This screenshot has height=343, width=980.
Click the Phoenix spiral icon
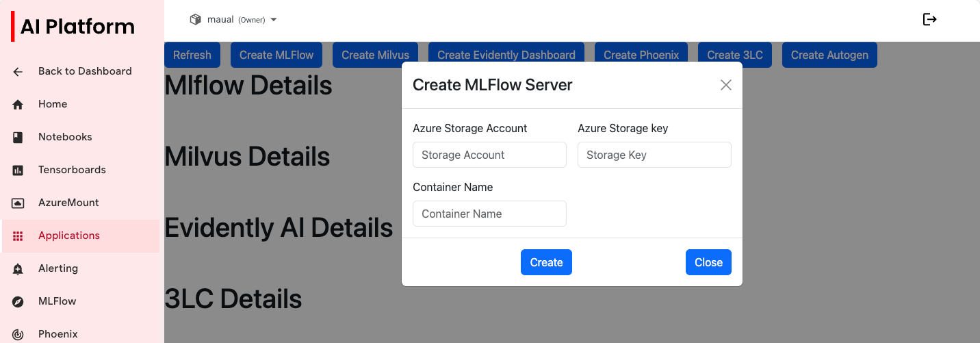[18, 334]
